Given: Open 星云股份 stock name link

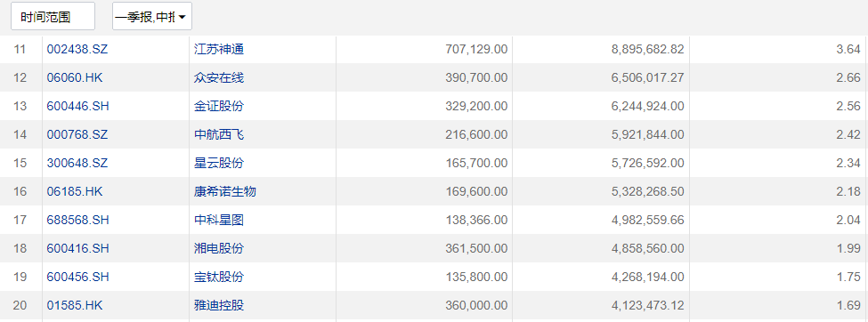Looking at the screenshot, I should click(219, 163).
